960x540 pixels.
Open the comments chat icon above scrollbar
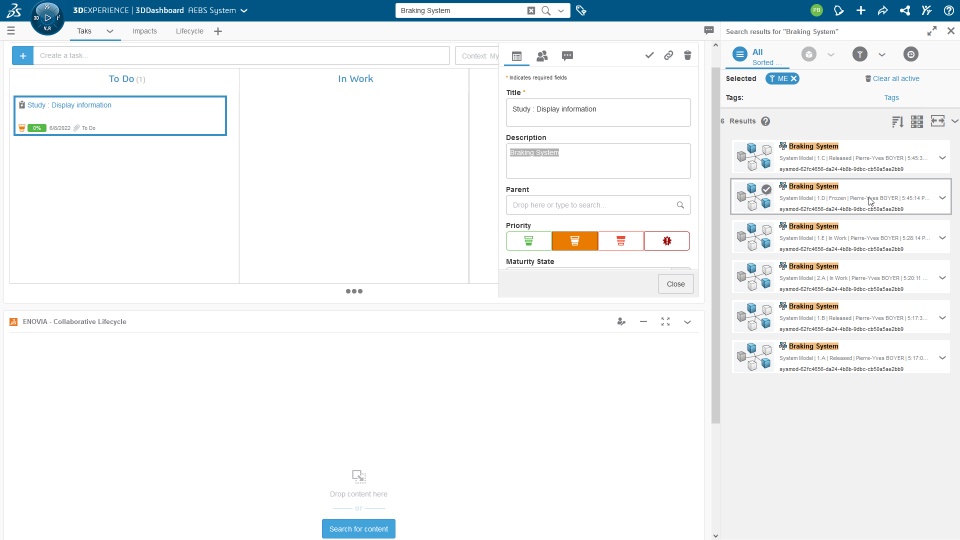[x=709, y=30]
